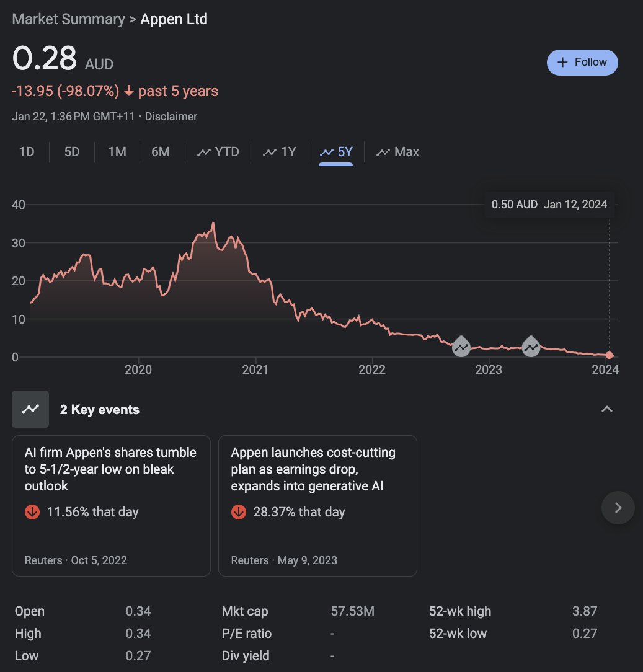Click the 2022 key event marker on chart

click(x=461, y=347)
